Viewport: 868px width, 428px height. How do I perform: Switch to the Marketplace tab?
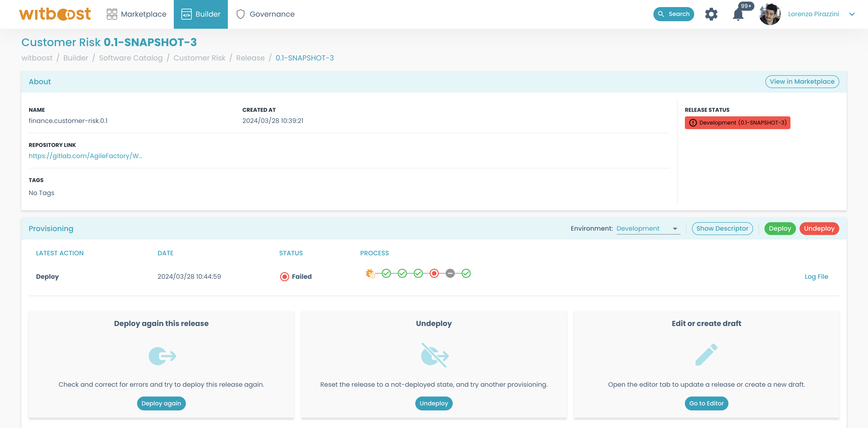coord(136,14)
